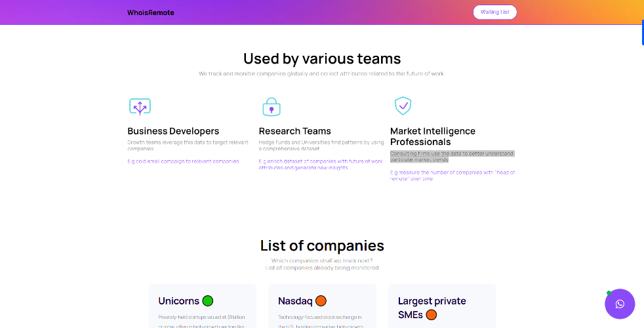Click the orange status dot next to Nasdaq

(321, 301)
